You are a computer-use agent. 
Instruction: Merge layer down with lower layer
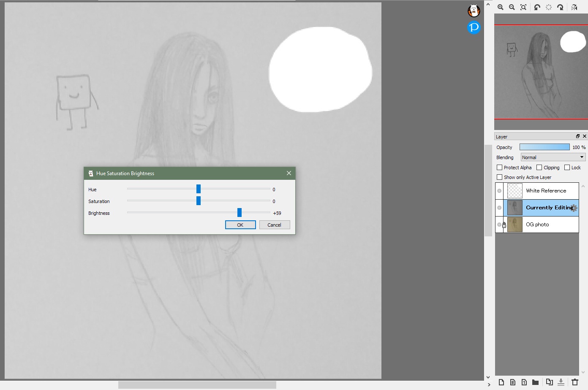561,382
